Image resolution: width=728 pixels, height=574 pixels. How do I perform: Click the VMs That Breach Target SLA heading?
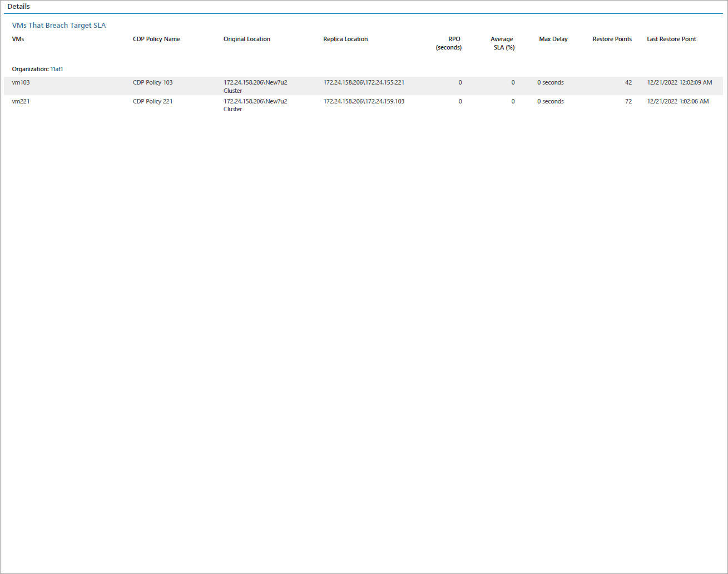click(x=58, y=25)
